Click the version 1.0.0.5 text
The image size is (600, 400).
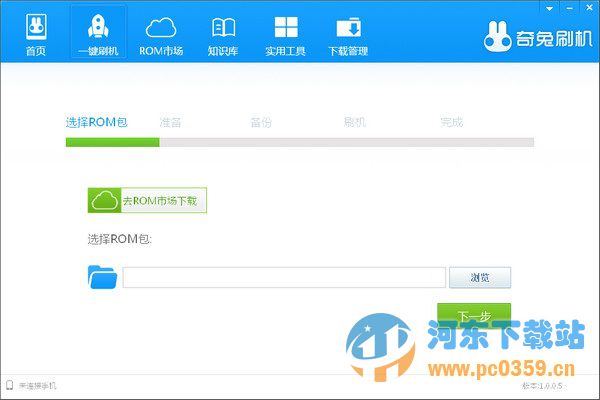(542, 385)
